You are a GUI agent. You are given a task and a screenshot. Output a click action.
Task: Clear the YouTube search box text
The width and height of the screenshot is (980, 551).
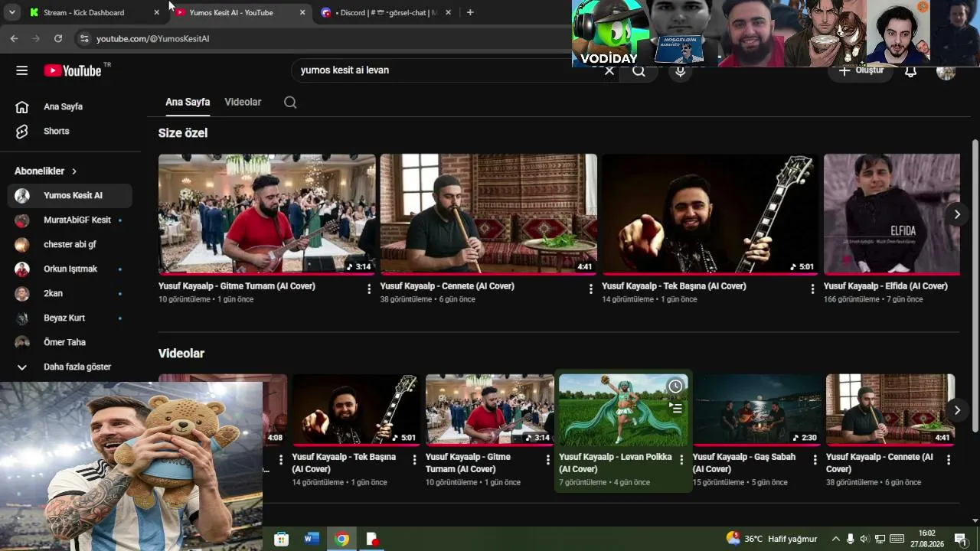pyautogui.click(x=609, y=70)
